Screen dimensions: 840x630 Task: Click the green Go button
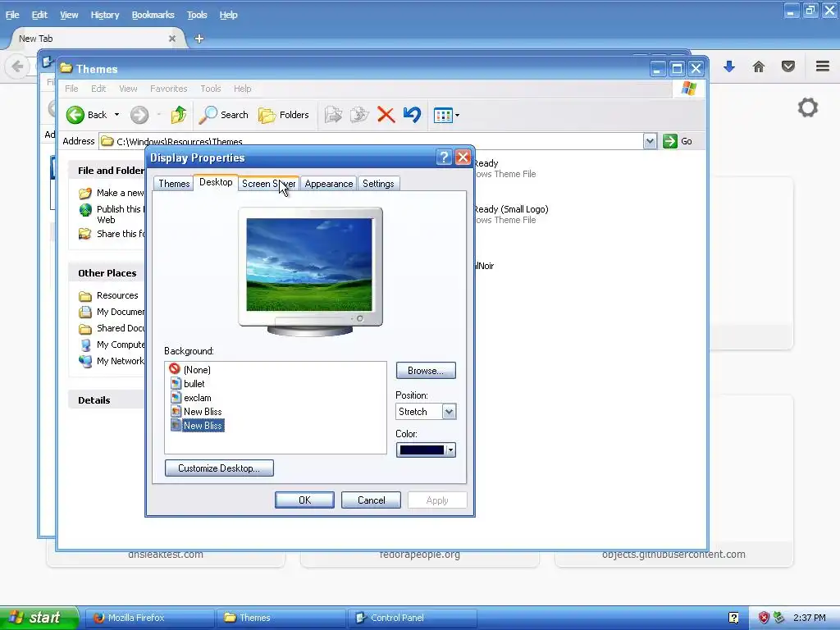678,141
